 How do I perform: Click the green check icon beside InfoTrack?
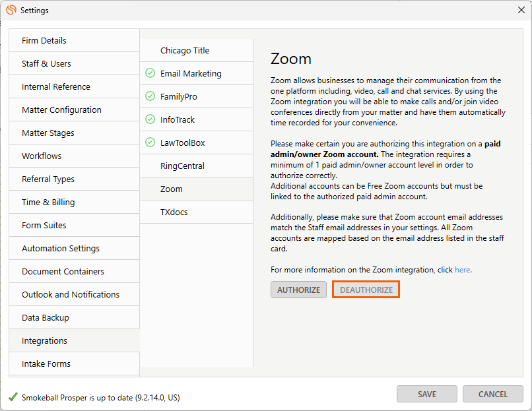150,119
